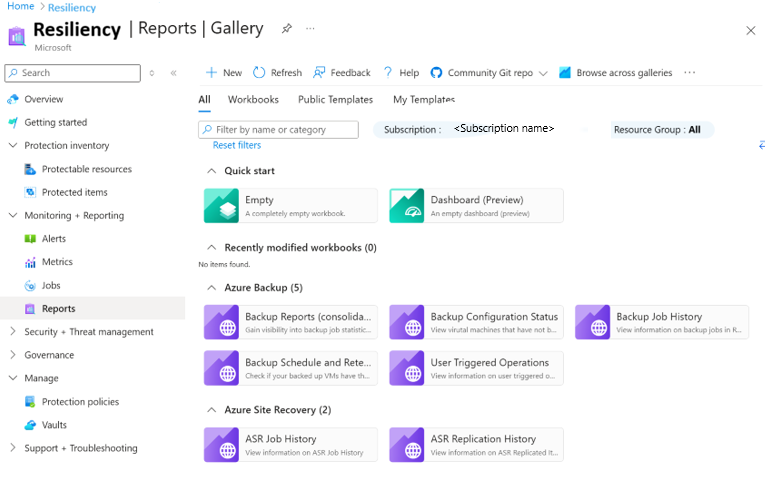Go to Home breadcrumb link
Screen dimensions: 765x492
click(x=20, y=6)
